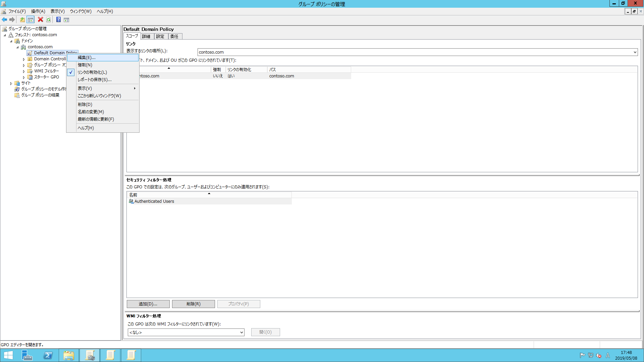
Task: Click the スターター GPO folder icon
Action: (x=30, y=77)
